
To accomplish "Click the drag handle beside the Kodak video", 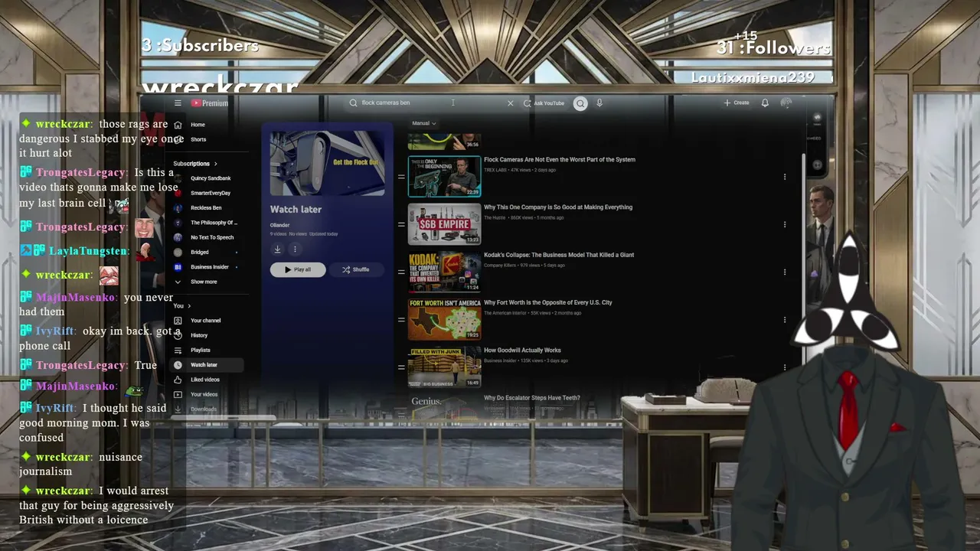I will (401, 272).
